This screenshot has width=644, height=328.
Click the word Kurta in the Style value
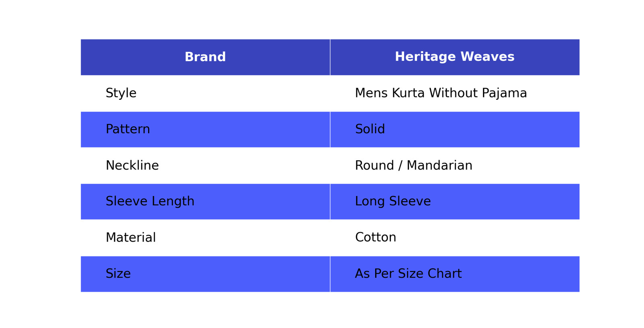(408, 93)
